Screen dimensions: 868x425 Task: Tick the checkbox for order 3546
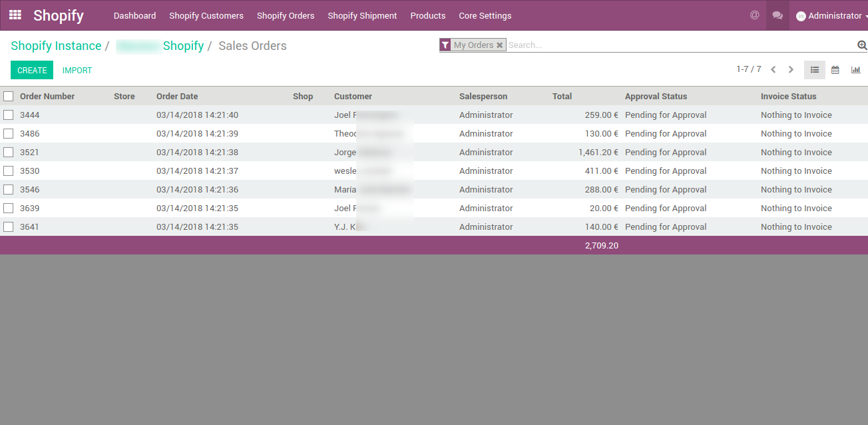coord(8,190)
